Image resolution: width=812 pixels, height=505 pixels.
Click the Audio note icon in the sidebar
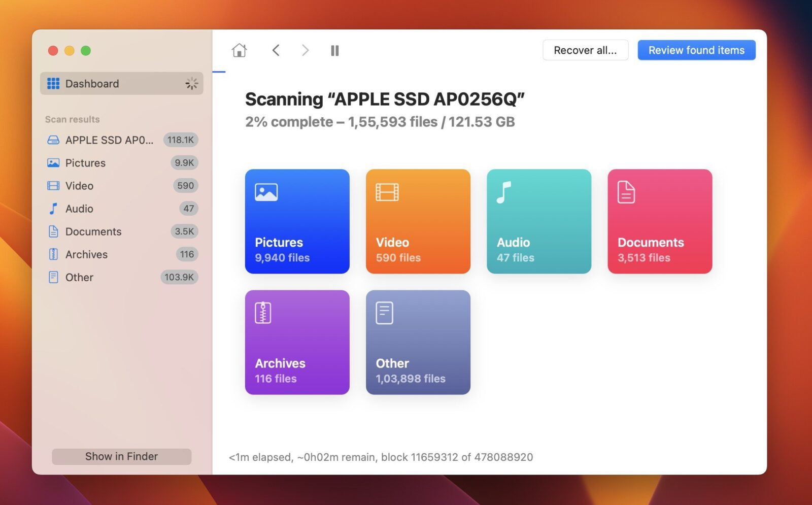(52, 209)
